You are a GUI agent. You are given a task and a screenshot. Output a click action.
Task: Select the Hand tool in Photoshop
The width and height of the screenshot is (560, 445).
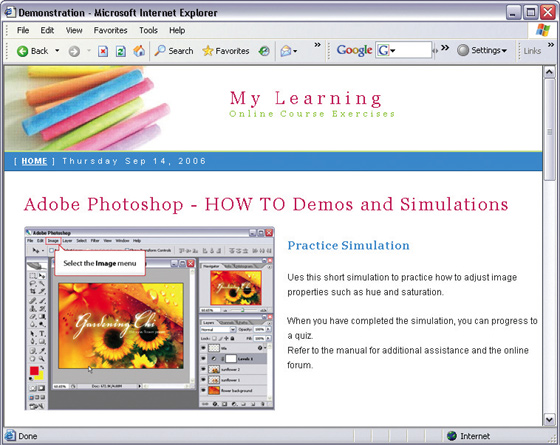(x=33, y=359)
